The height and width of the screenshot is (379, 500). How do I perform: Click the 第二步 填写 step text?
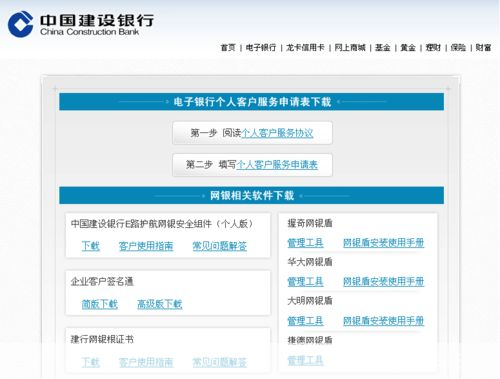tap(211, 165)
